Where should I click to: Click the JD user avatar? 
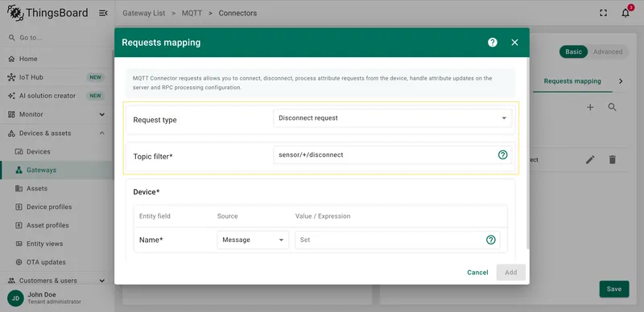(15, 298)
